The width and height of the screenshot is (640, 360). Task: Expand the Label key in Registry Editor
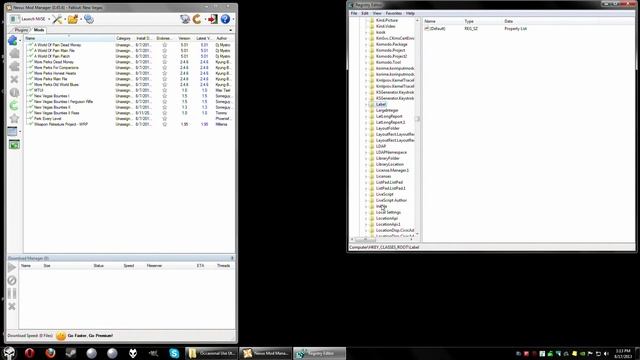pos(366,104)
